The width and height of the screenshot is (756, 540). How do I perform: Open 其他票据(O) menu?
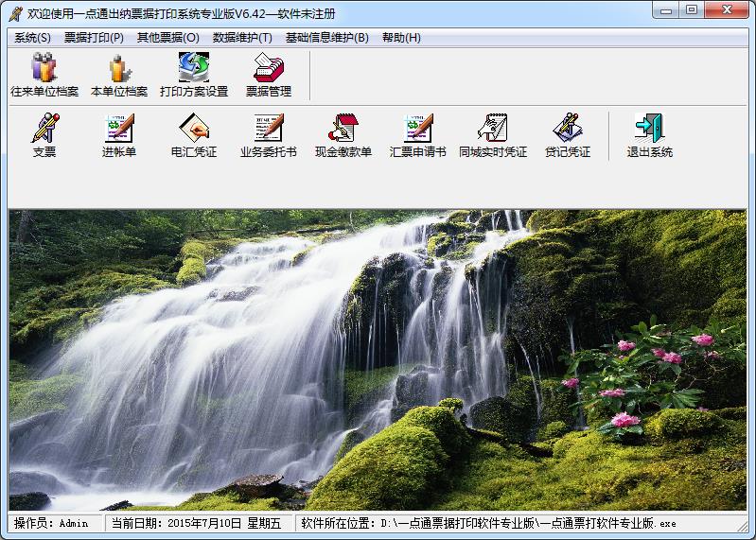tap(167, 38)
